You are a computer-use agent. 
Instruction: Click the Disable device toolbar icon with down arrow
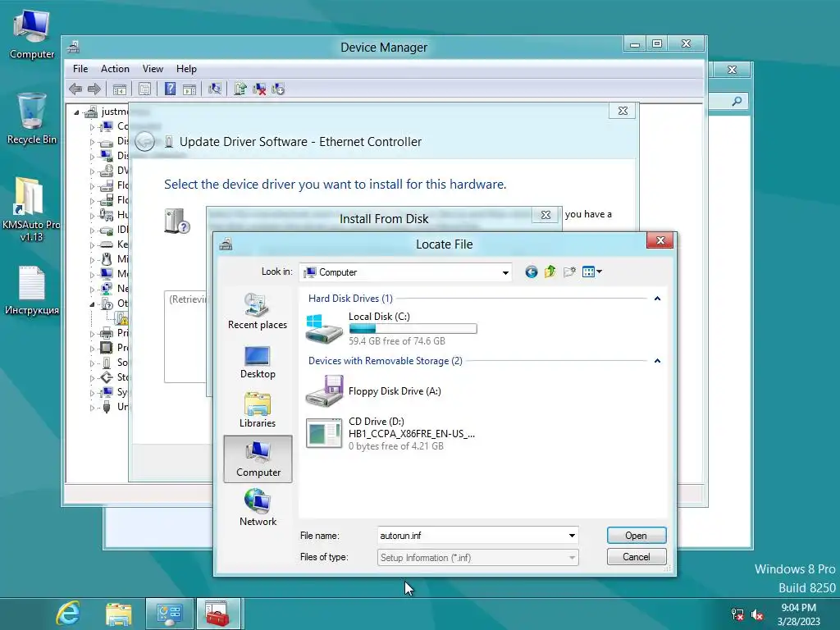click(x=278, y=89)
